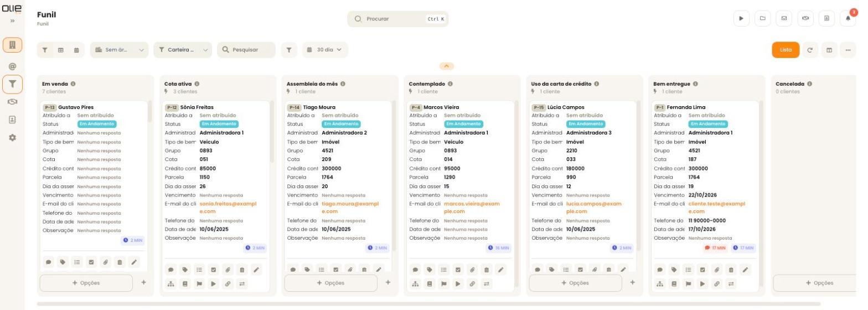This screenshot has width=868, height=310.
Task: Click the info icon next to 'Cota ativa'
Action: coord(197,84)
